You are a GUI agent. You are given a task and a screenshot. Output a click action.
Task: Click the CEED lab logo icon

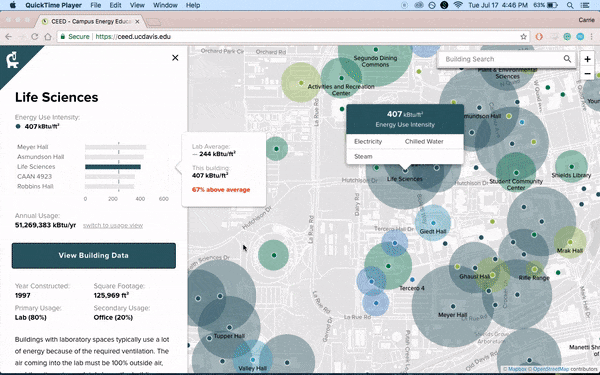[x=12, y=60]
